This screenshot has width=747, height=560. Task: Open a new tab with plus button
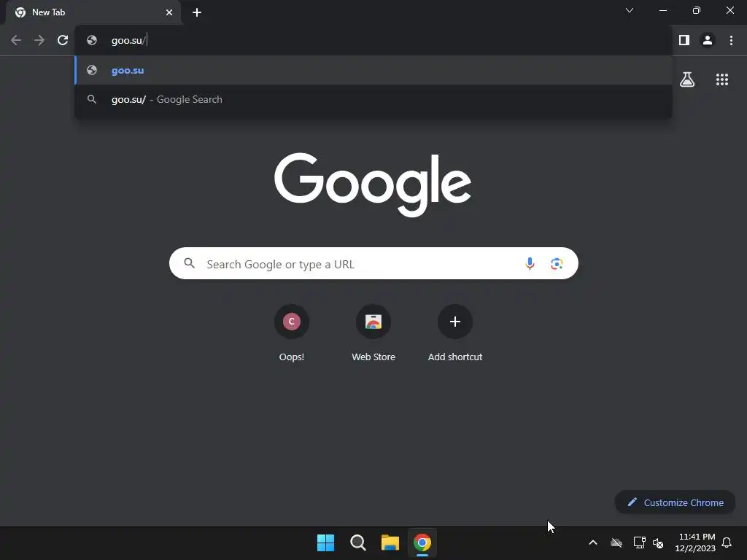pyautogui.click(x=197, y=12)
